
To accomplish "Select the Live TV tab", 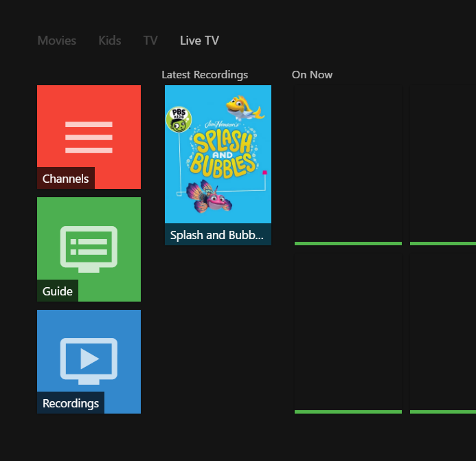I will (x=199, y=41).
